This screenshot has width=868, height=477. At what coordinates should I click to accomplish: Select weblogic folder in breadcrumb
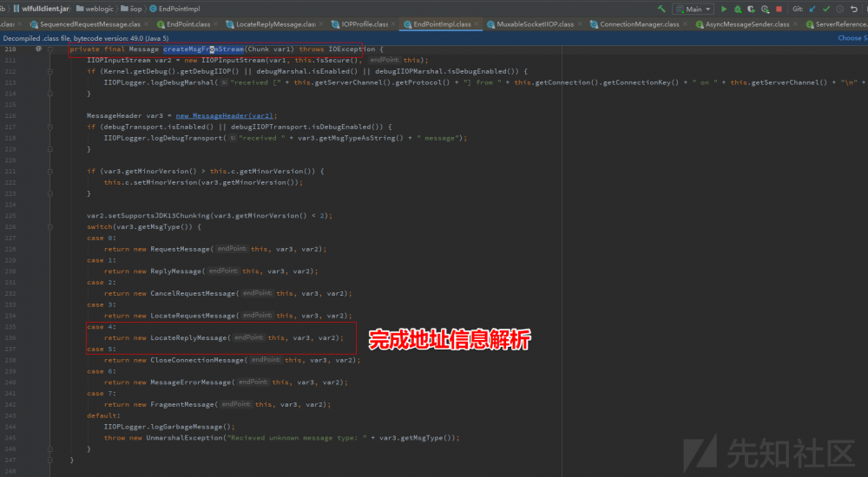(x=95, y=9)
